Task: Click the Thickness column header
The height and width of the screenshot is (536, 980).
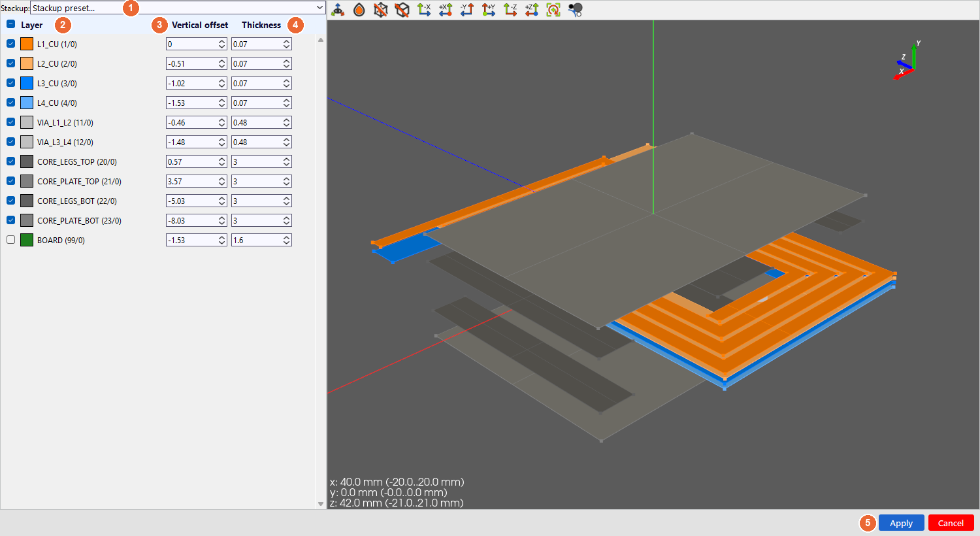Action: [x=261, y=25]
